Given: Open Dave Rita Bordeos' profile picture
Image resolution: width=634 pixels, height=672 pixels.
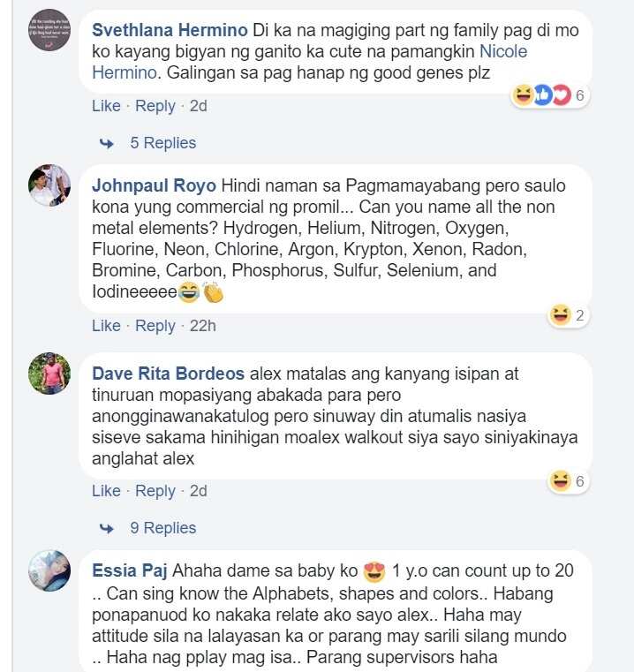Looking at the screenshot, I should (x=49, y=374).
